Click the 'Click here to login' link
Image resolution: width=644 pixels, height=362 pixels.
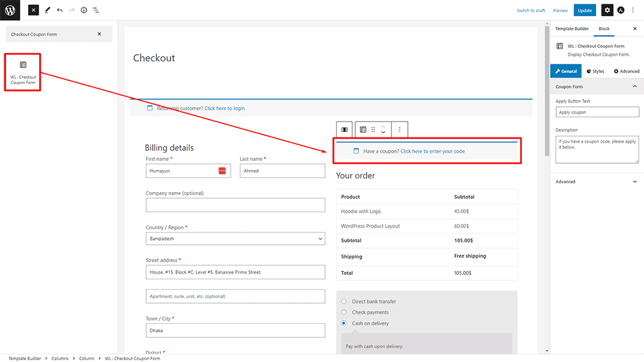(x=224, y=109)
